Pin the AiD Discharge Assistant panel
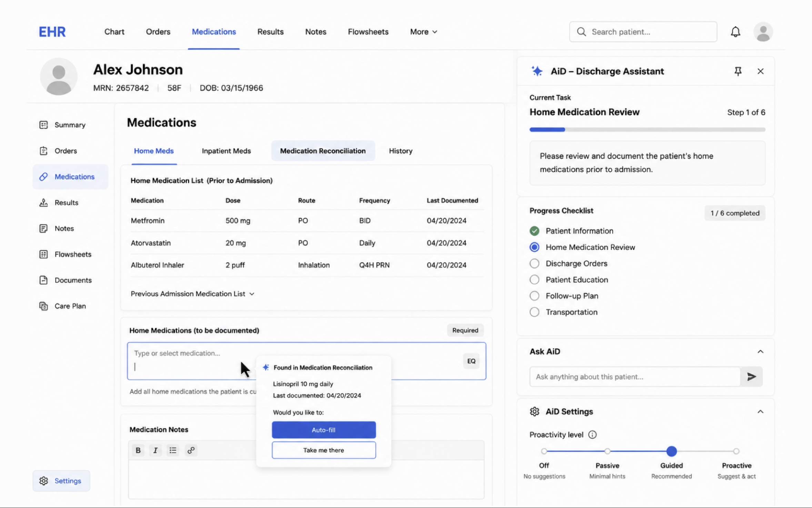The width and height of the screenshot is (812, 508). (738, 71)
